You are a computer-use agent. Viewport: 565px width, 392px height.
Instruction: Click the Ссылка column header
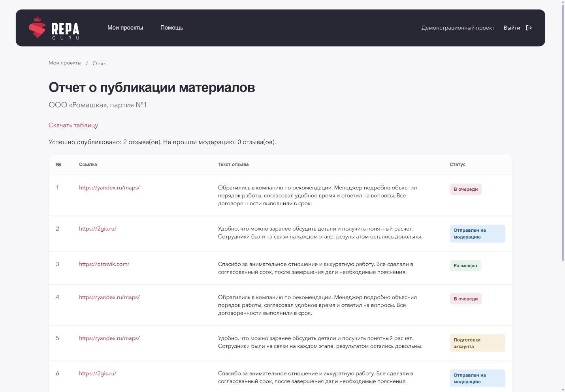tap(88, 165)
